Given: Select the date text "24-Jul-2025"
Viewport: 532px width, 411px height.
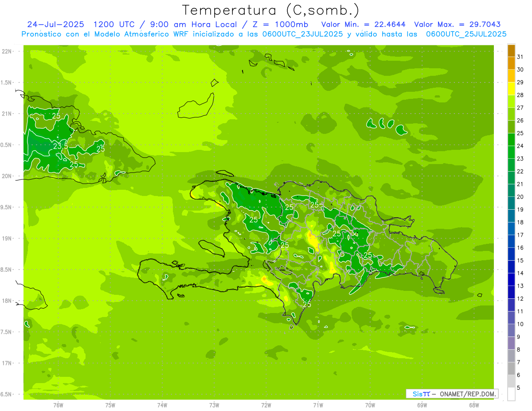Looking at the screenshot, I should click(56, 24).
